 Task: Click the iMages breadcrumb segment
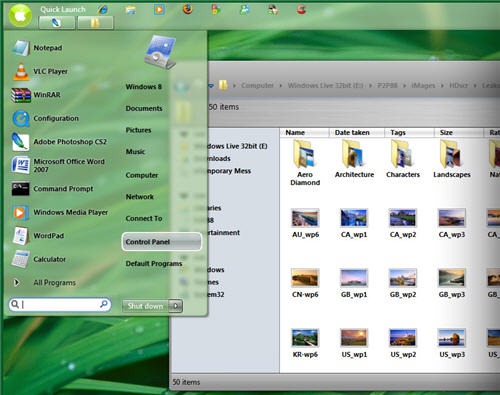423,86
